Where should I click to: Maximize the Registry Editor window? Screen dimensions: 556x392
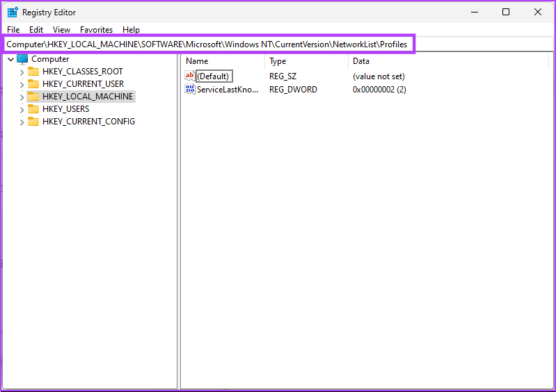point(506,12)
